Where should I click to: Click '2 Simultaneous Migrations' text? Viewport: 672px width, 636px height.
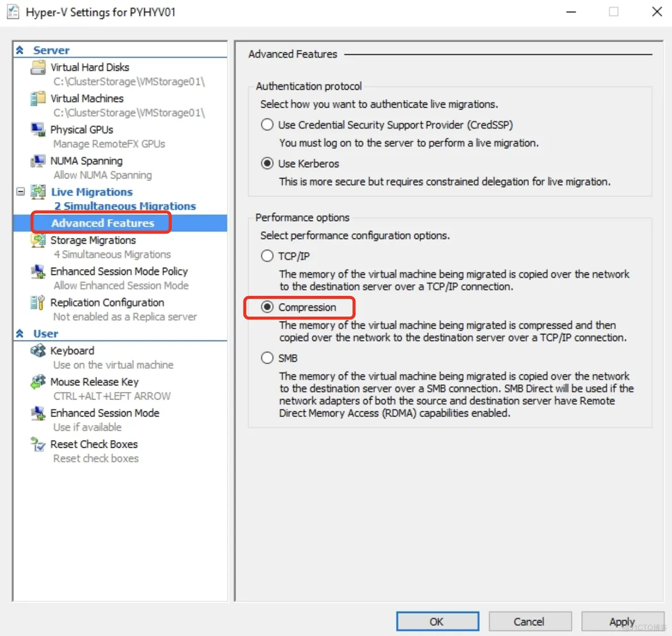(x=125, y=206)
